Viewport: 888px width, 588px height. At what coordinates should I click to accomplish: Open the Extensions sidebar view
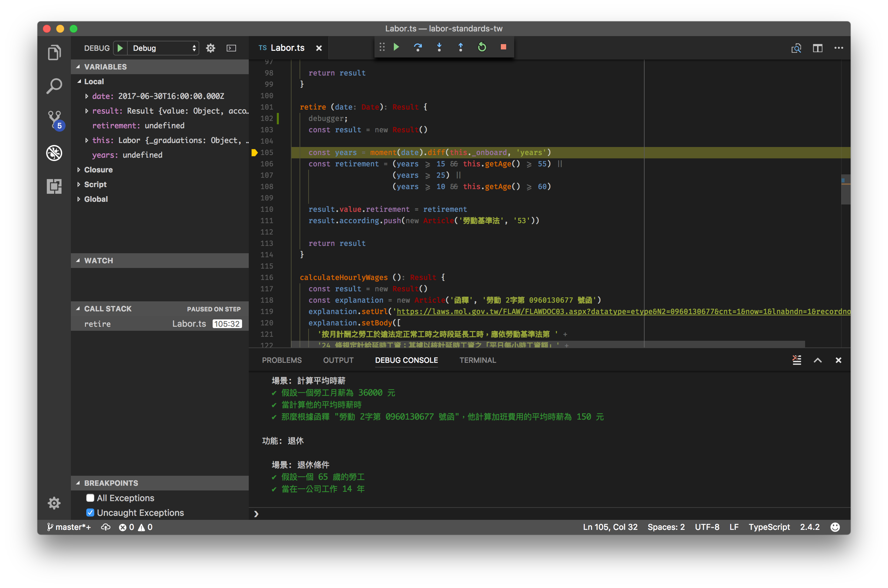(55, 186)
